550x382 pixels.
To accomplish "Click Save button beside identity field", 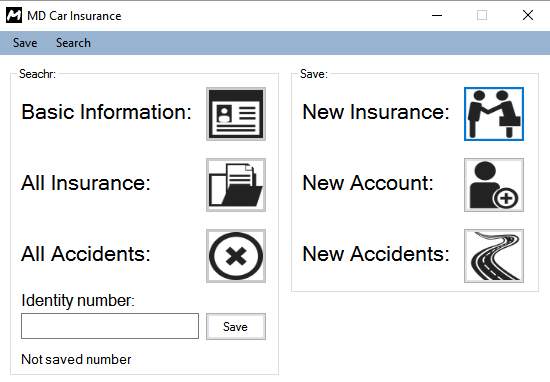I will [x=236, y=327].
